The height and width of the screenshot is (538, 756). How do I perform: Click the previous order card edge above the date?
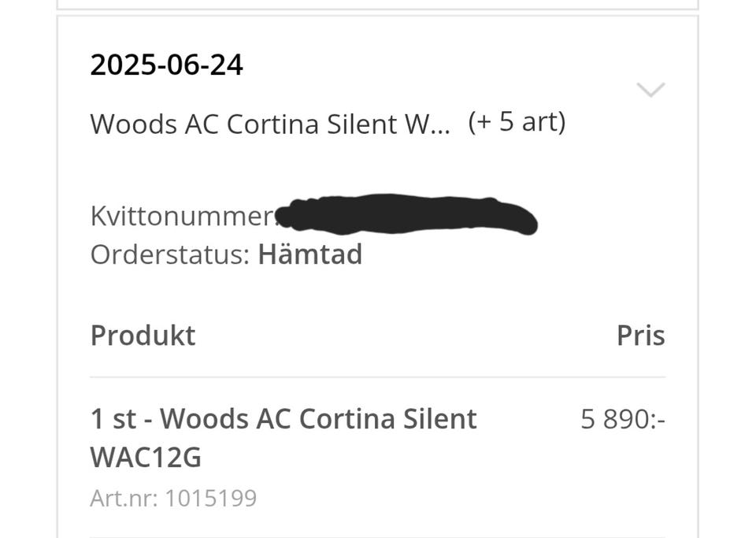tap(377, 6)
